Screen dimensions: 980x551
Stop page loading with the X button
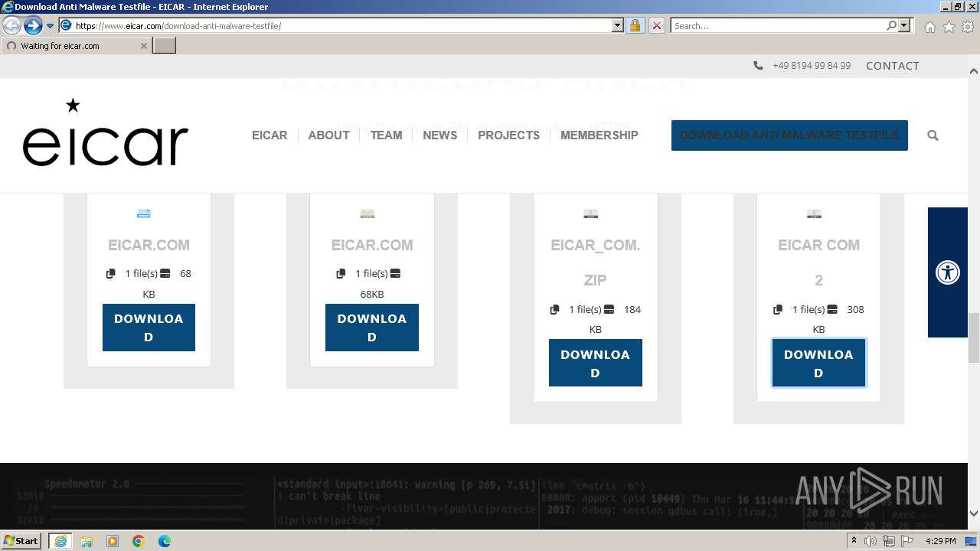tap(656, 26)
